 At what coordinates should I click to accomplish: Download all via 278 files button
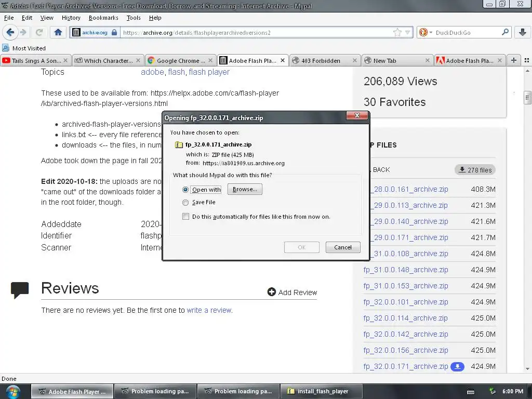click(475, 170)
